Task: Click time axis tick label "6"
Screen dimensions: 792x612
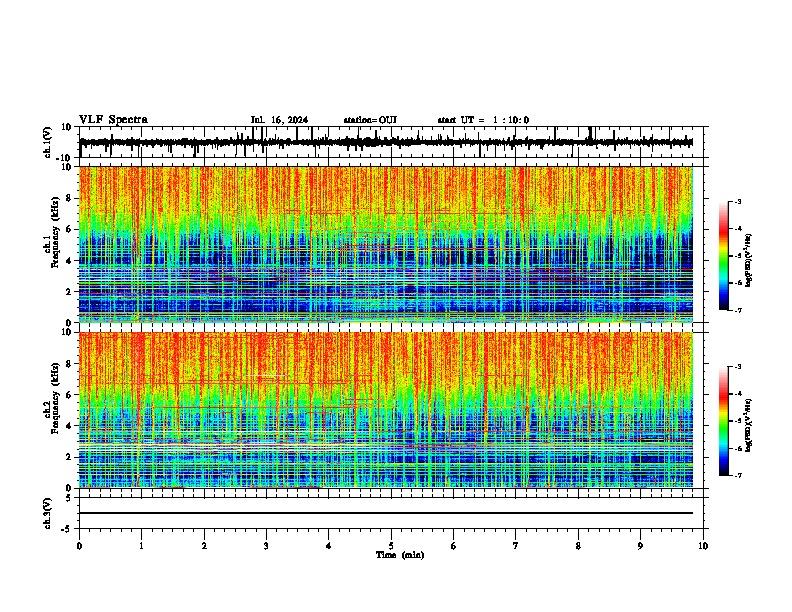Action: tap(454, 546)
